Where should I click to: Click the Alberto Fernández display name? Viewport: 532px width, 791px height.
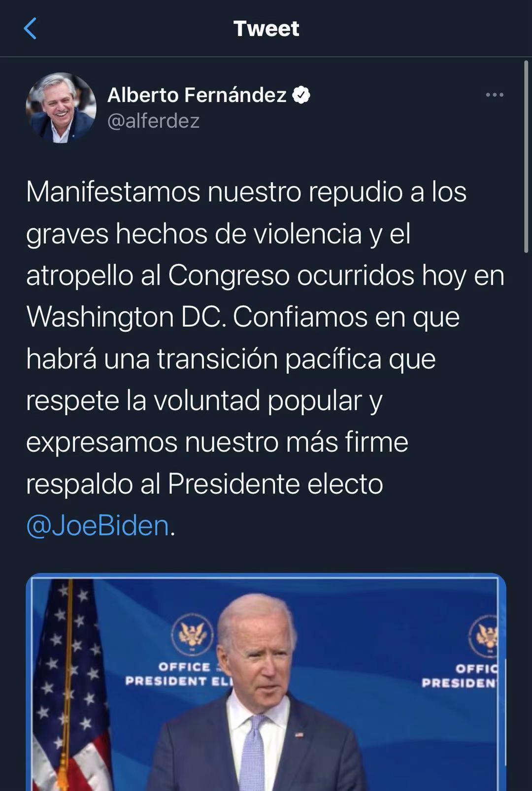tap(197, 95)
